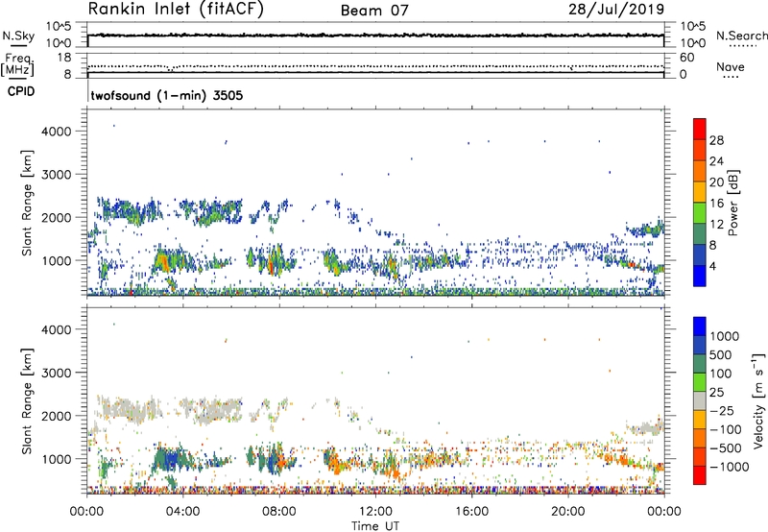Click the '3000' range tick on the power panel
Viewport: 768px width, 532px height.
pos(56,175)
